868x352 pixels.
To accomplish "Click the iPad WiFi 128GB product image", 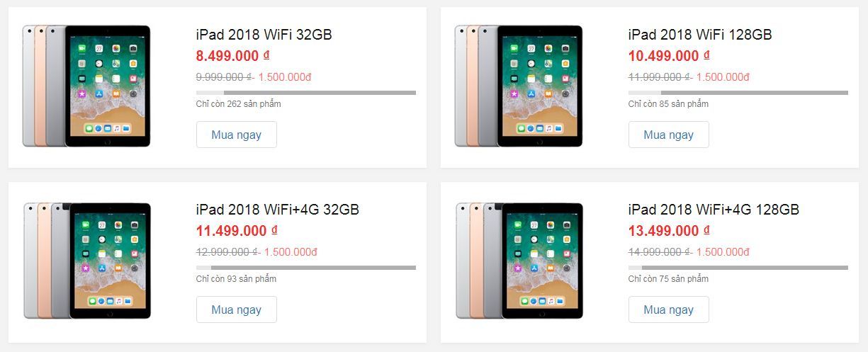I will [x=519, y=86].
